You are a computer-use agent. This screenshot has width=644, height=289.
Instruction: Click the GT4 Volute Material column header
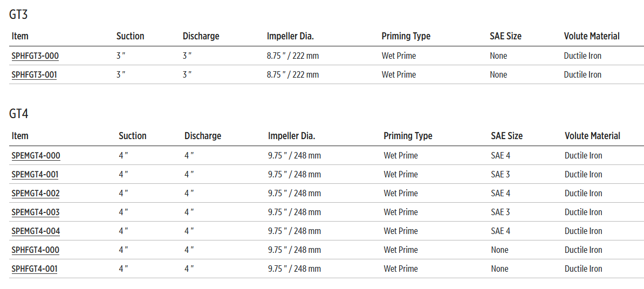(592, 136)
